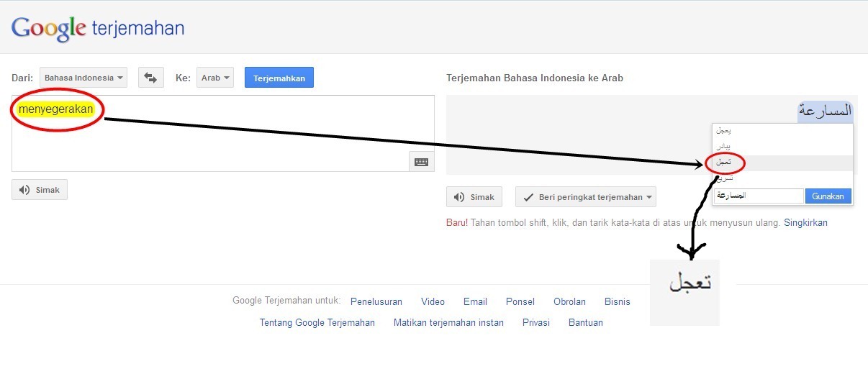Open the Arab target language dropdown

click(214, 78)
